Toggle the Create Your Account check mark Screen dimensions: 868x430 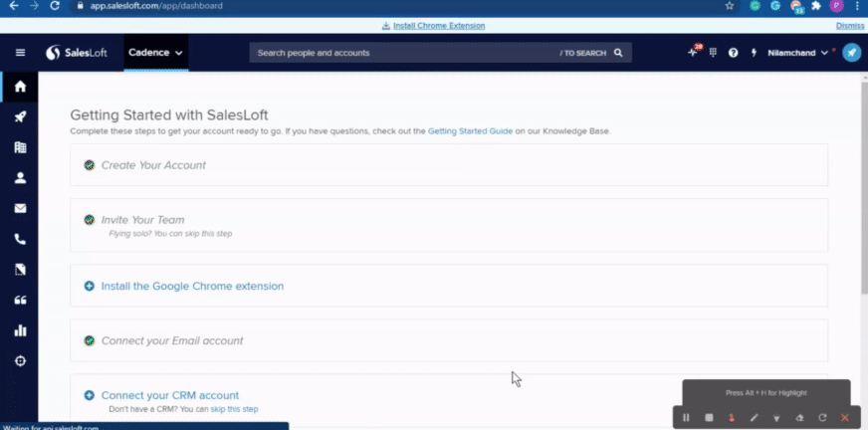coord(90,165)
